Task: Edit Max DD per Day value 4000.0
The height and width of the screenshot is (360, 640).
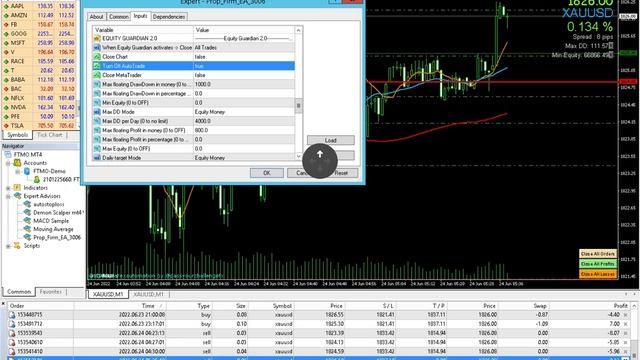Action: (x=244, y=121)
